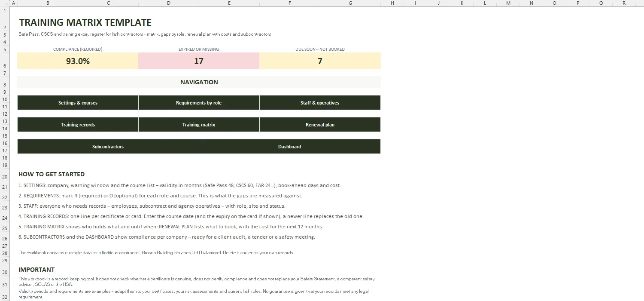Select the expired or missing count 17

coord(199,61)
